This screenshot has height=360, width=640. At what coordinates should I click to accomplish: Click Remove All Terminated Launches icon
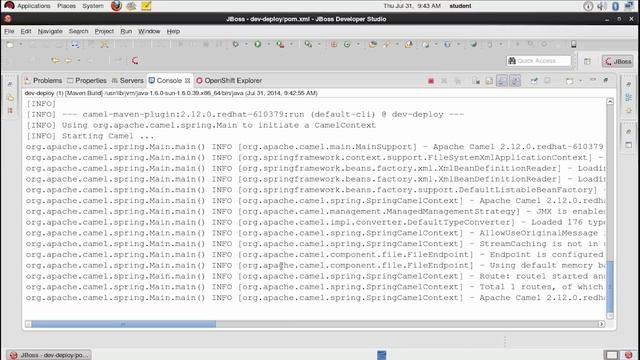pos(458,81)
